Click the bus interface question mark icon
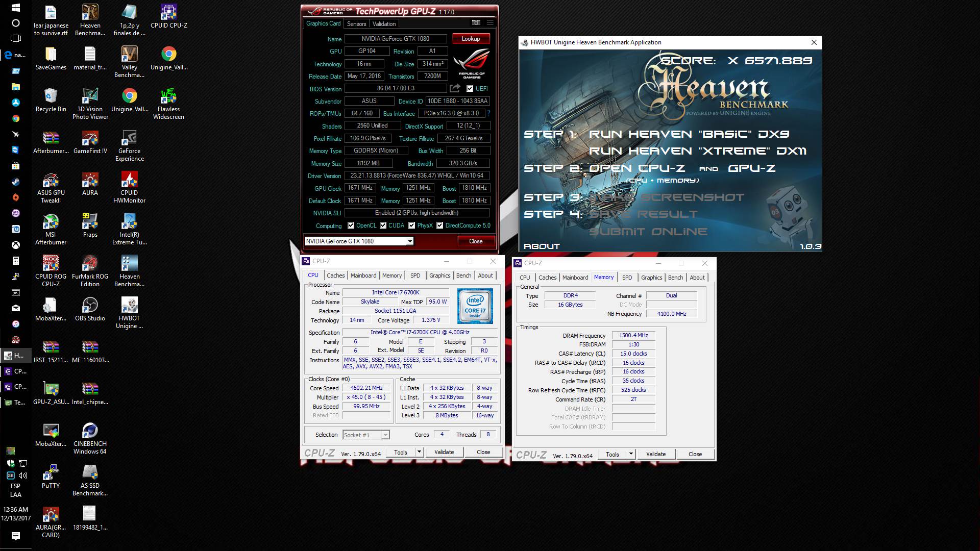Viewport: 980px width, 551px height. [488, 113]
